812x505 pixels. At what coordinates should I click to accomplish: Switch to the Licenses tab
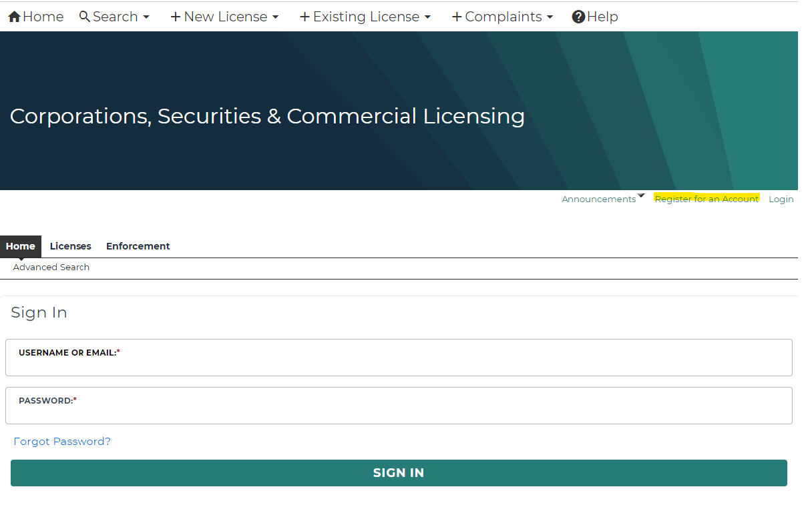71,246
